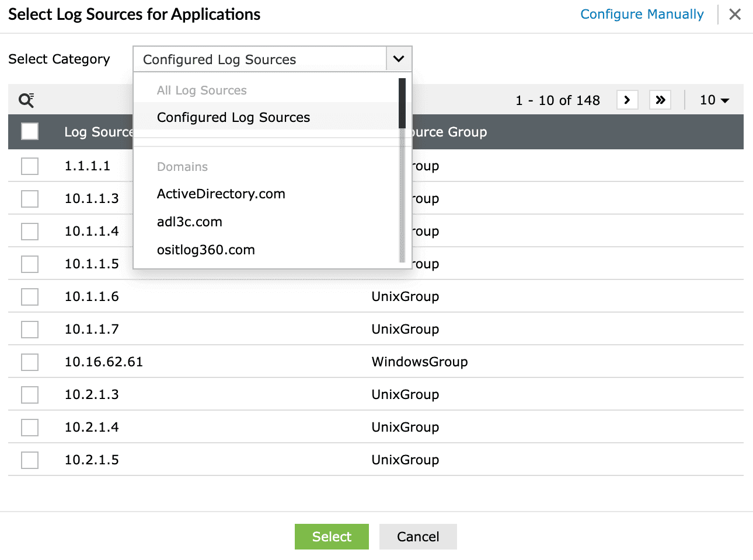Pick Configured Log Sources from list
The width and height of the screenshot is (753, 560).
[x=233, y=117]
